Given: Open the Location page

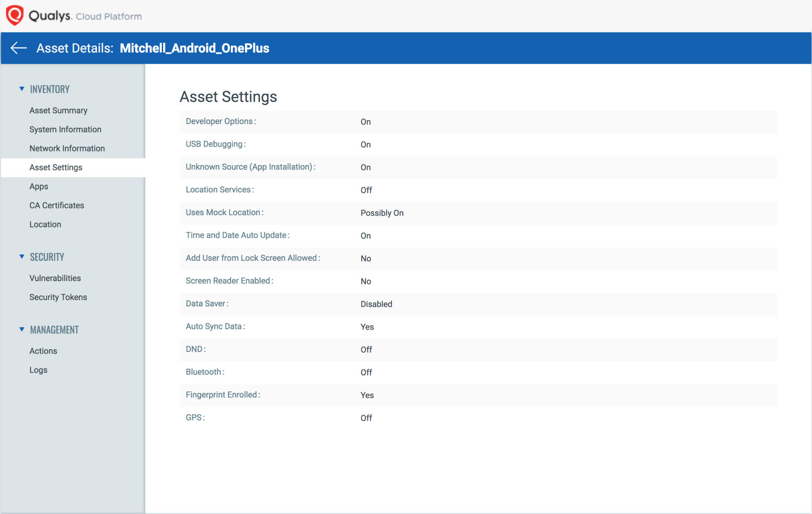Looking at the screenshot, I should click(x=45, y=224).
